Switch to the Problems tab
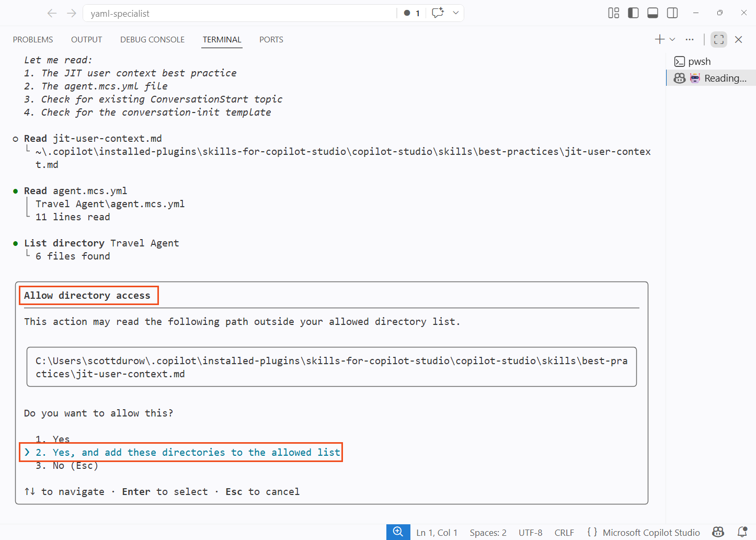Viewport: 756px width, 540px height. (33, 40)
